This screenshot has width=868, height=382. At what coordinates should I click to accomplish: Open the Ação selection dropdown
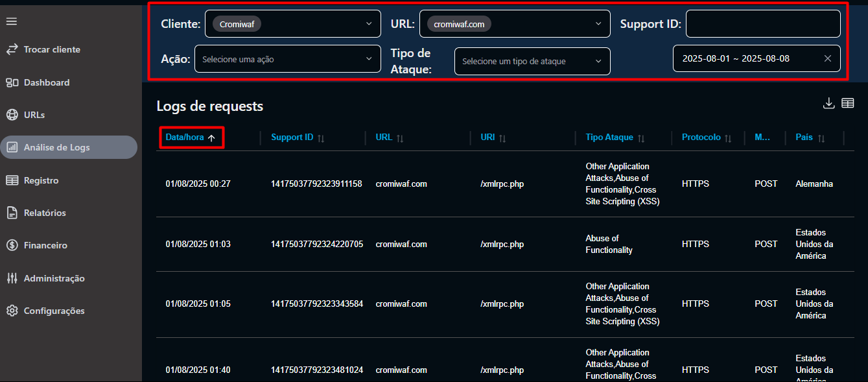[x=369, y=59]
